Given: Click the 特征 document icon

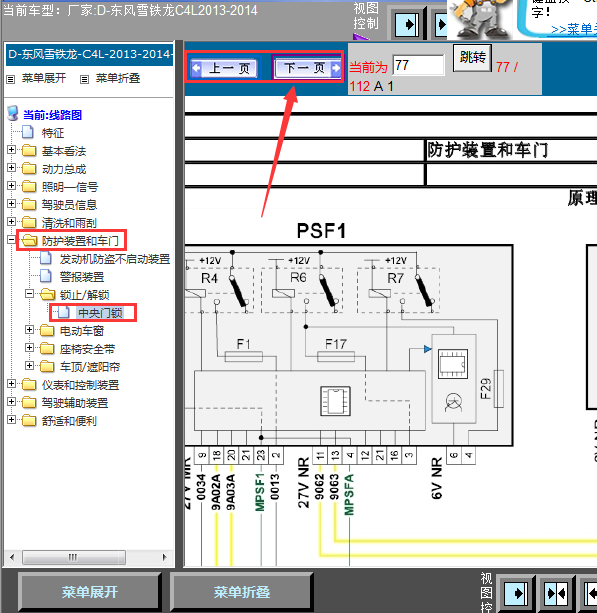Looking at the screenshot, I should [28, 132].
